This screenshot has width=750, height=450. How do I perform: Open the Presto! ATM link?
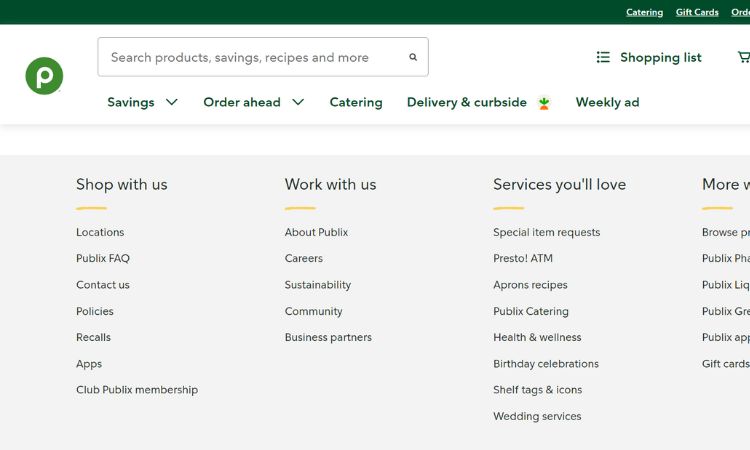[523, 258]
